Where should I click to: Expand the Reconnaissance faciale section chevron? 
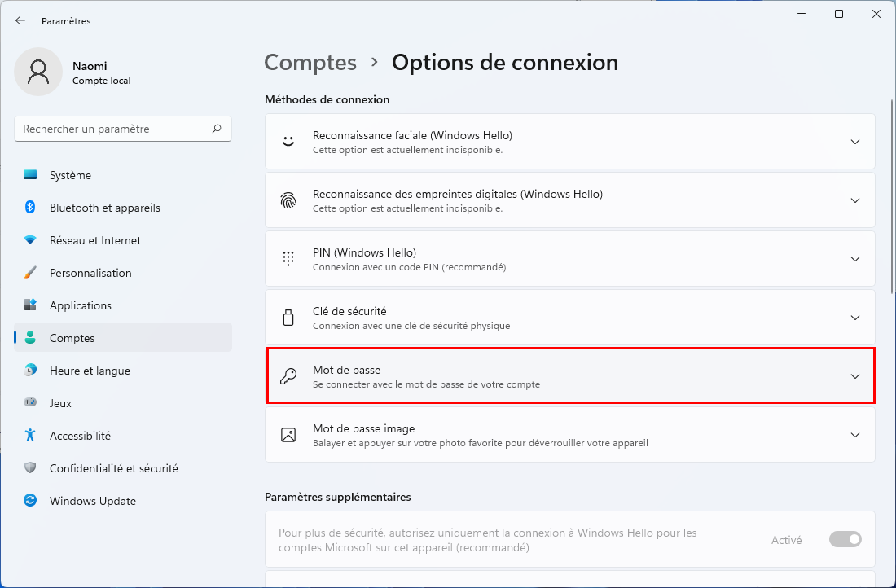(855, 142)
